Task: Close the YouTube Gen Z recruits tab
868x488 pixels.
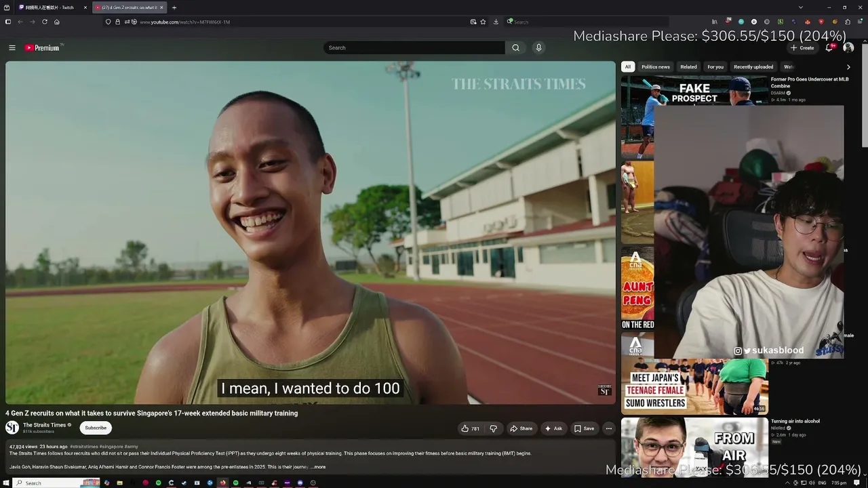Action: click(x=161, y=7)
